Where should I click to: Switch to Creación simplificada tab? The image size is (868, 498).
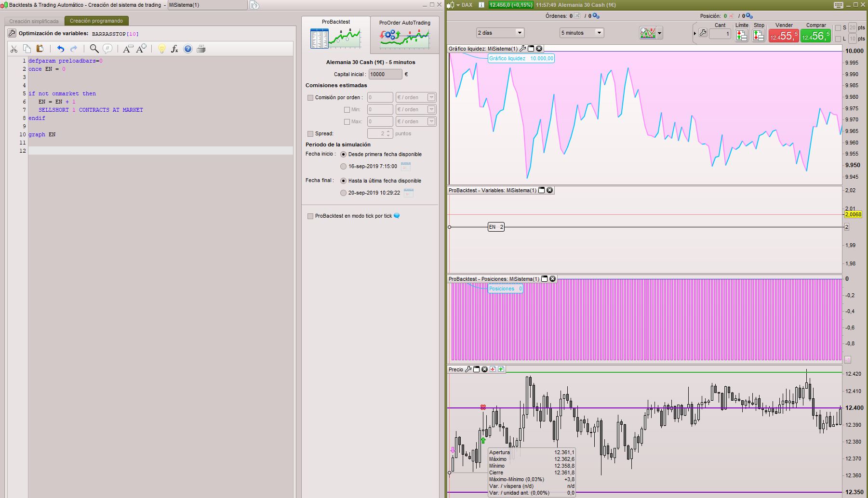tap(34, 21)
